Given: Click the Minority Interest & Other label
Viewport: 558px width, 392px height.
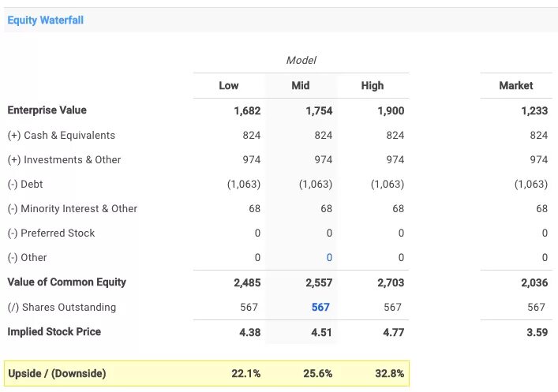Looking at the screenshot, I should pos(73,208).
